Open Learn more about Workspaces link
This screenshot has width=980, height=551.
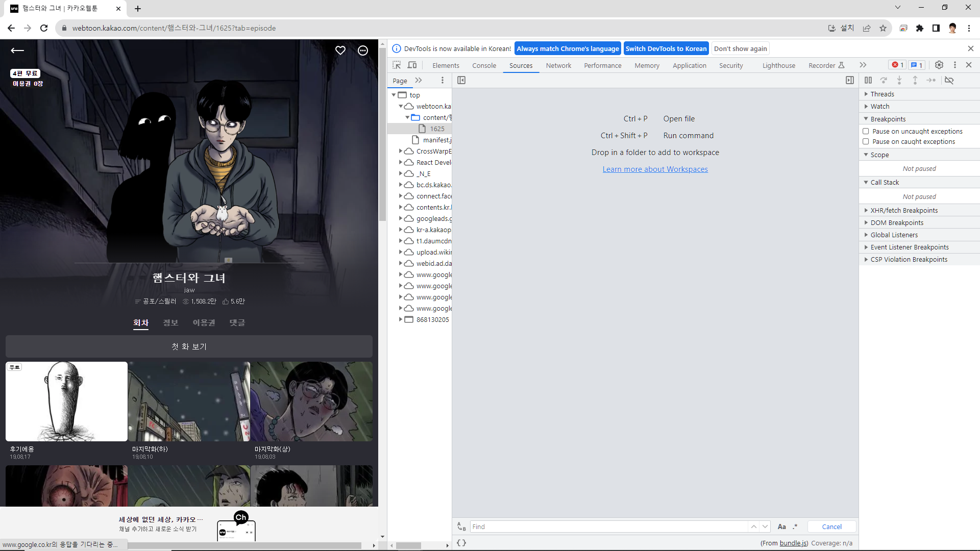coord(655,169)
